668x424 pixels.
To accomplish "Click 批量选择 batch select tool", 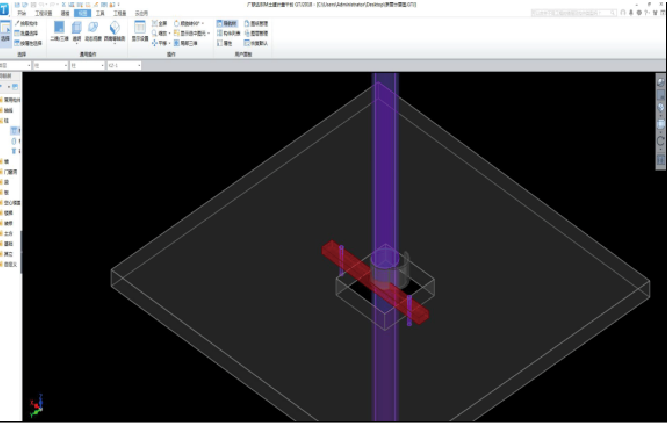I will click(26, 33).
